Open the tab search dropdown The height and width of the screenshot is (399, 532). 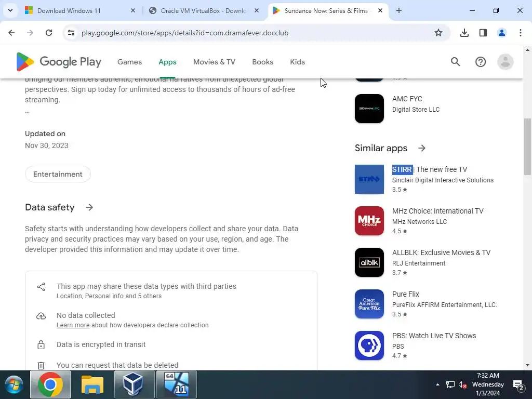coord(10,10)
